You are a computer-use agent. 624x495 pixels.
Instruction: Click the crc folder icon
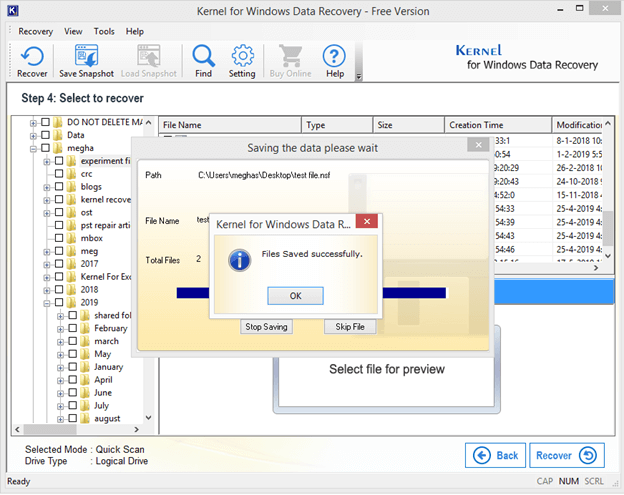[x=72, y=174]
